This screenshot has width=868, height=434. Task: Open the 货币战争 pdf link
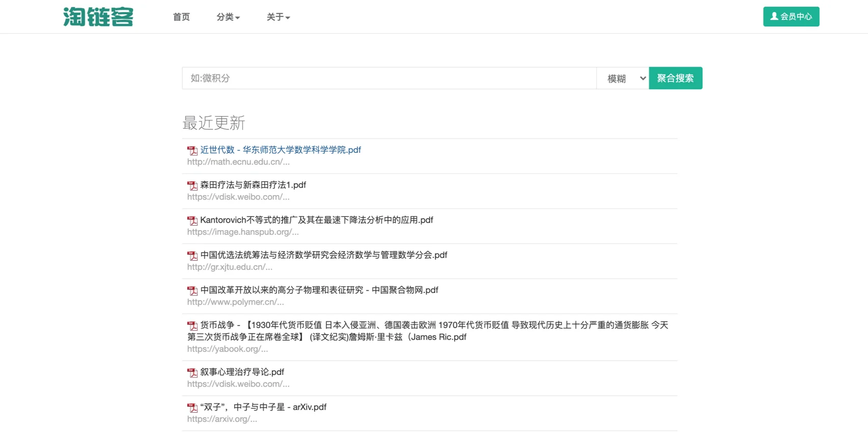428,331
